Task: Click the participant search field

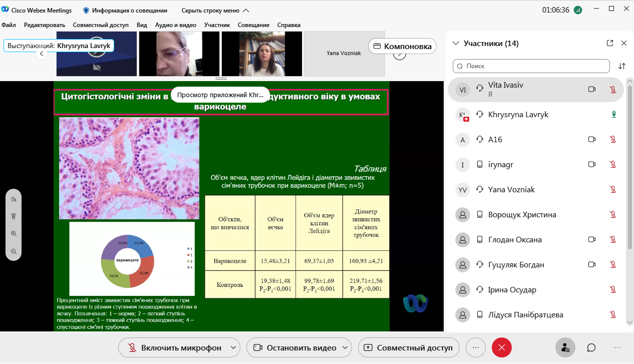Action: coord(531,66)
